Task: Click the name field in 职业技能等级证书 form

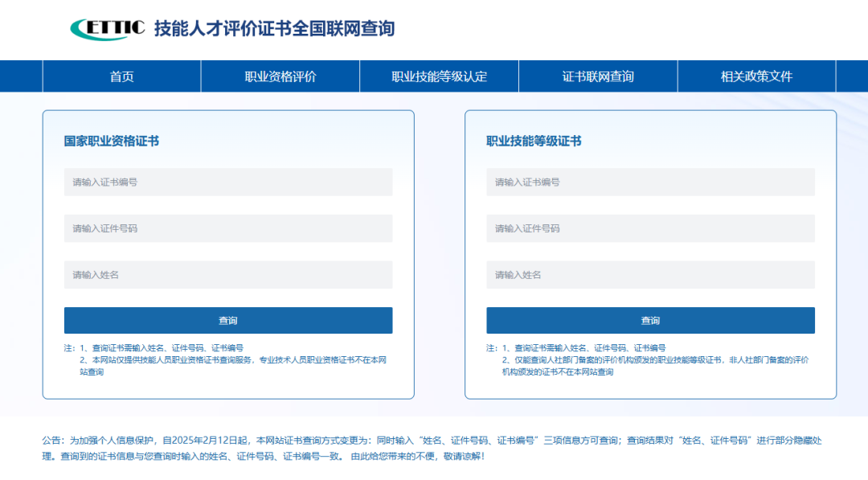Action: [x=650, y=275]
